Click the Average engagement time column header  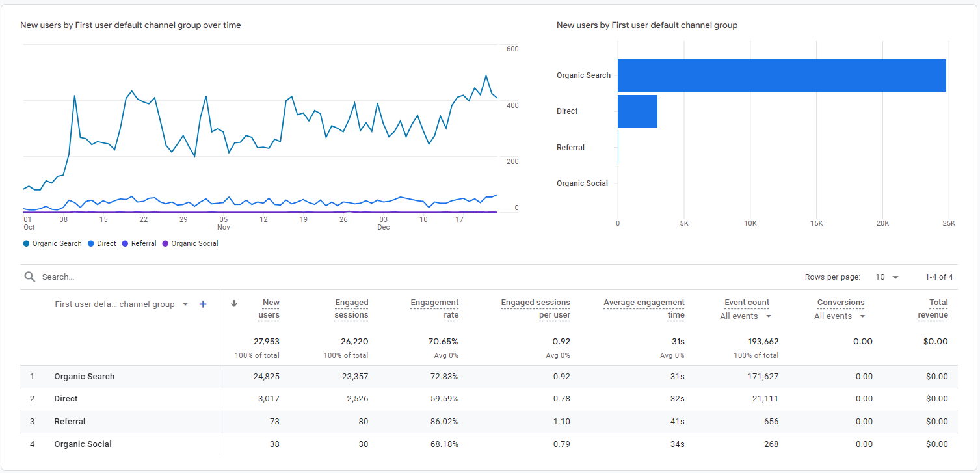[x=644, y=308]
